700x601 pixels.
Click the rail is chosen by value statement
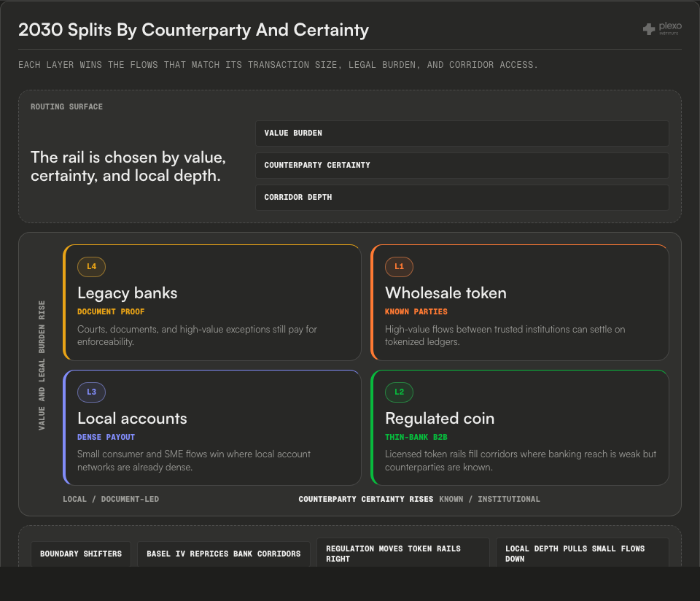point(128,166)
